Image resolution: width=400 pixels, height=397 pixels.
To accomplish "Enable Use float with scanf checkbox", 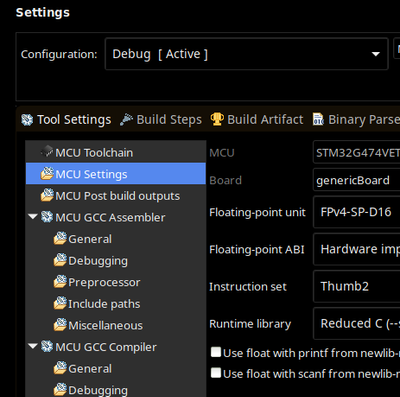I will (x=216, y=373).
